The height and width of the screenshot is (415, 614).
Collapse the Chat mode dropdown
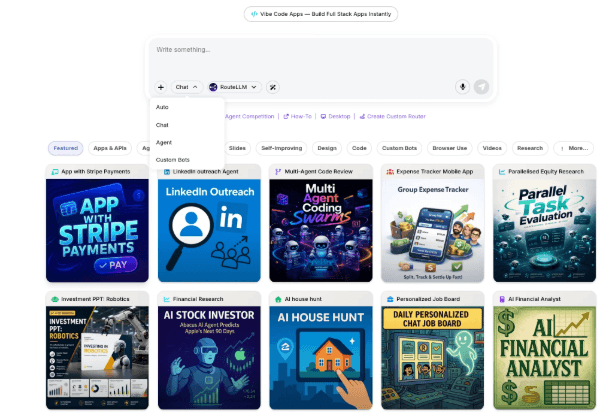(187, 87)
